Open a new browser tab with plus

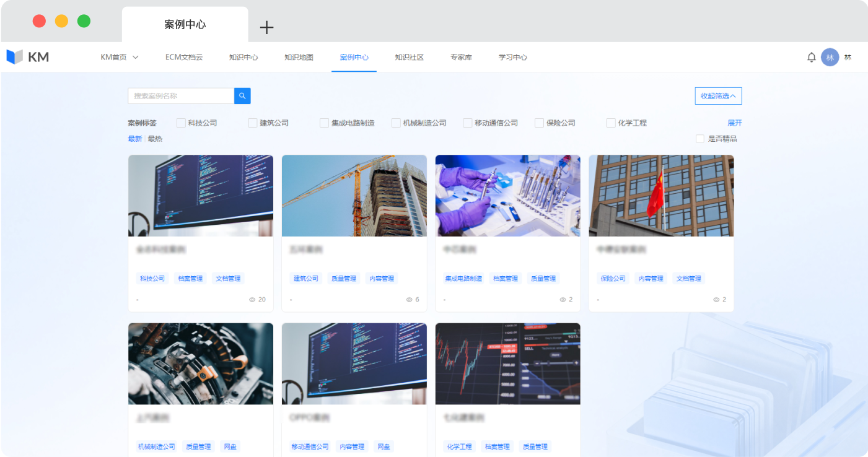coord(266,27)
